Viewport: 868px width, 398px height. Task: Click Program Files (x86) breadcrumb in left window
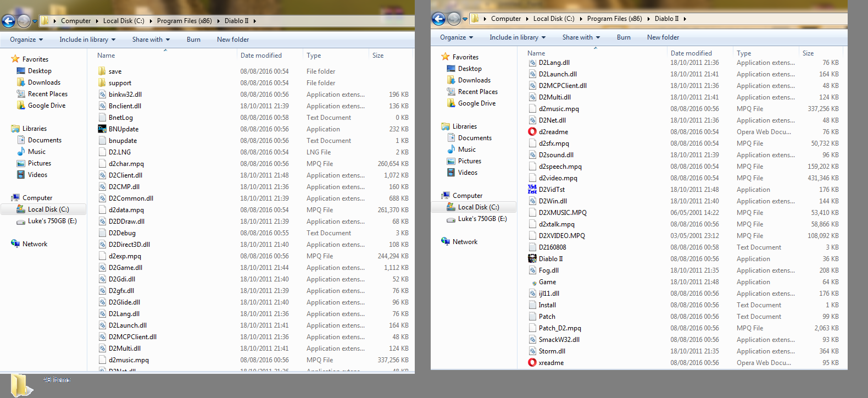coord(184,21)
